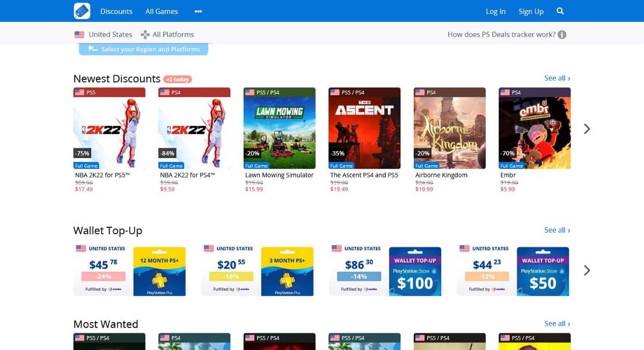Click the $45.78 price offer

pos(103,264)
